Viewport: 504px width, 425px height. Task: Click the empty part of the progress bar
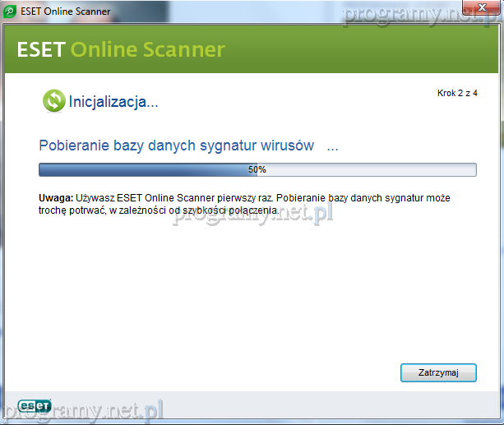[370, 169]
